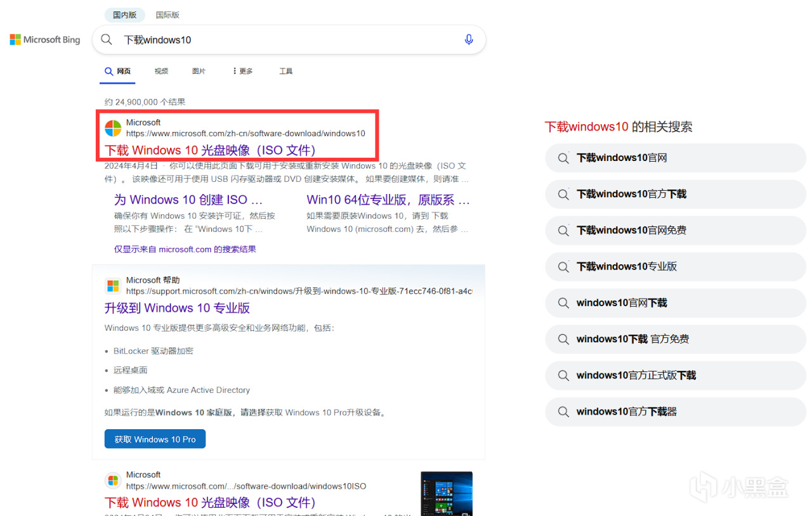Search related term windows10下载 官方免费
812x516 pixels.
[676, 339]
